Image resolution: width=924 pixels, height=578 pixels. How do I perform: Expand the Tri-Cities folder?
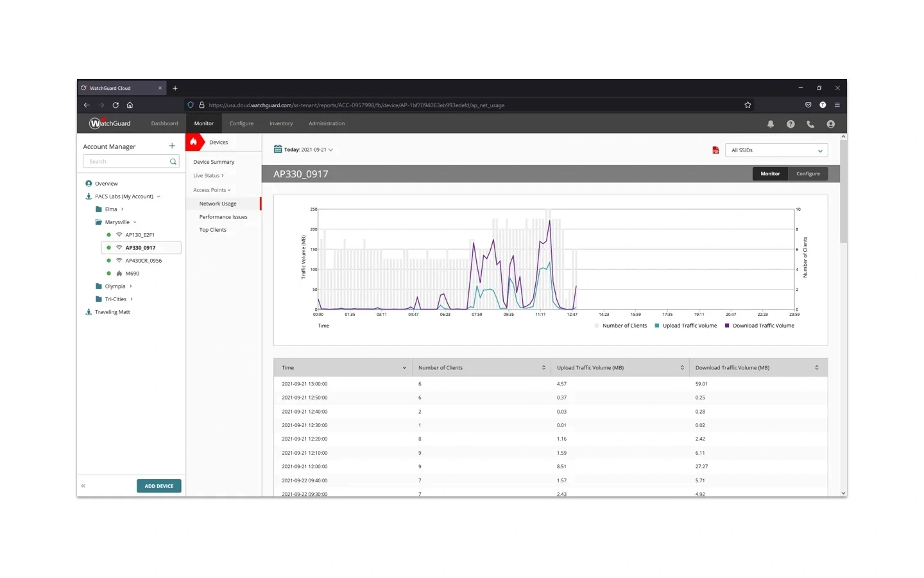point(132,299)
